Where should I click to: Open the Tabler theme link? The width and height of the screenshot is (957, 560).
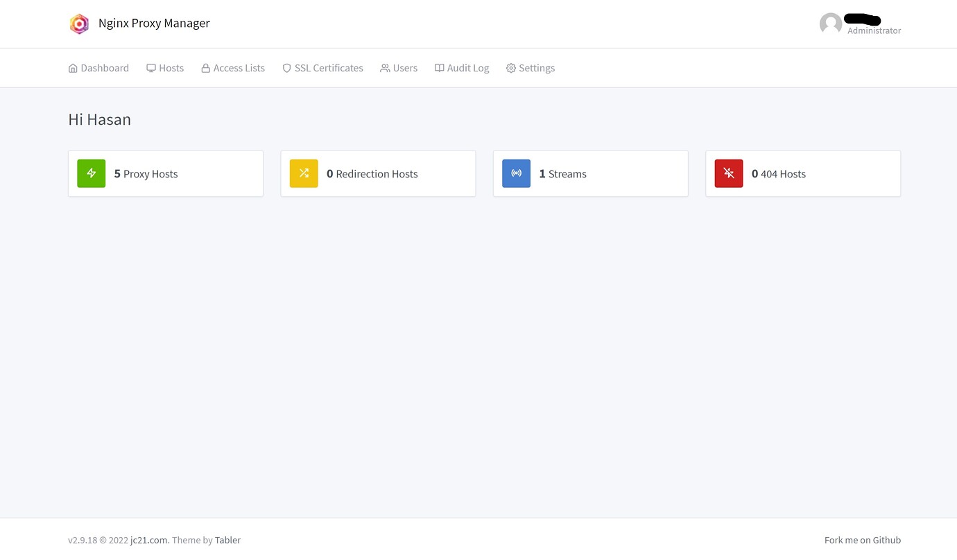pyautogui.click(x=227, y=540)
